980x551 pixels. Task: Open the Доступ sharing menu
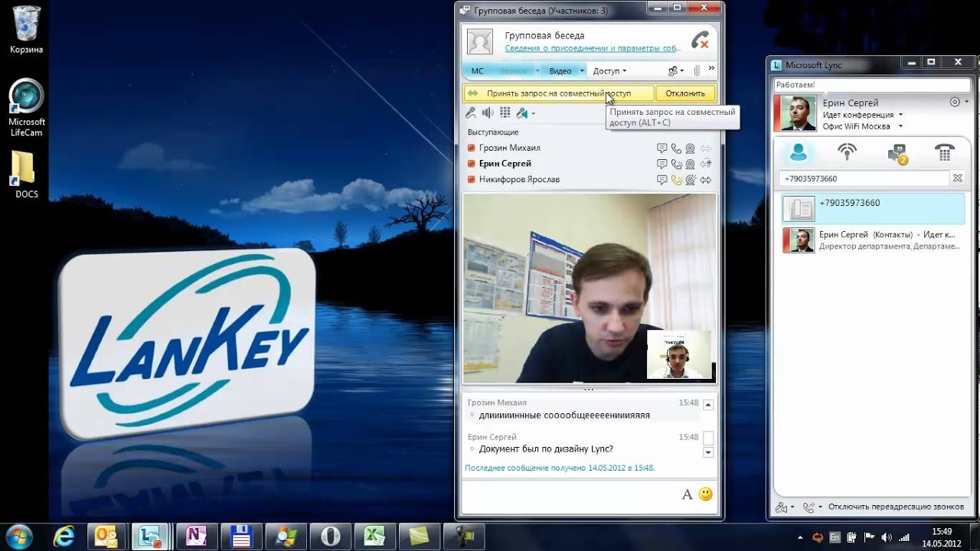[609, 71]
